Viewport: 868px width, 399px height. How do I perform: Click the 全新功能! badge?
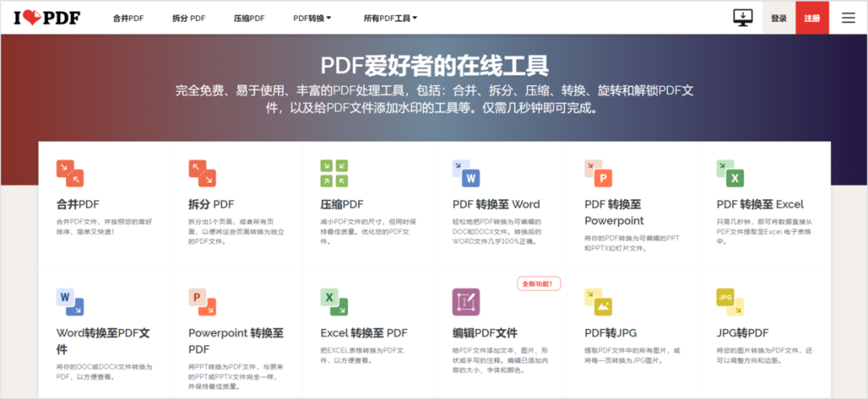coord(538,284)
